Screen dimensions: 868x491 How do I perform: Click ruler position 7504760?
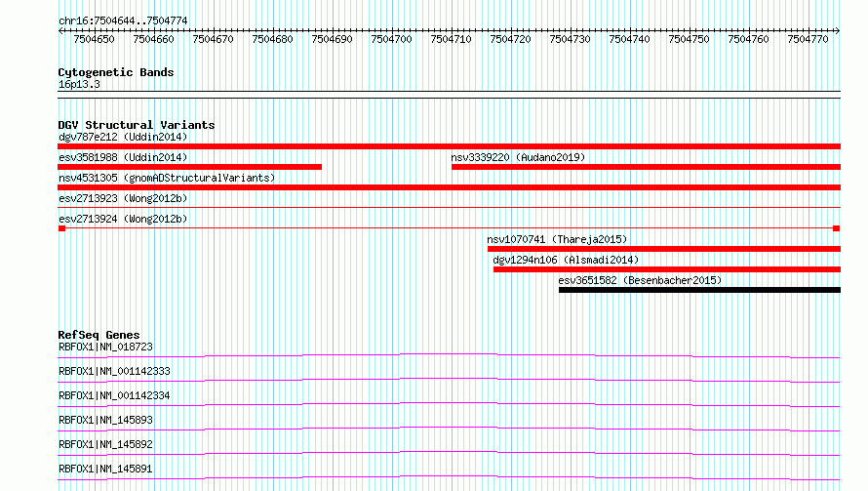pos(748,39)
